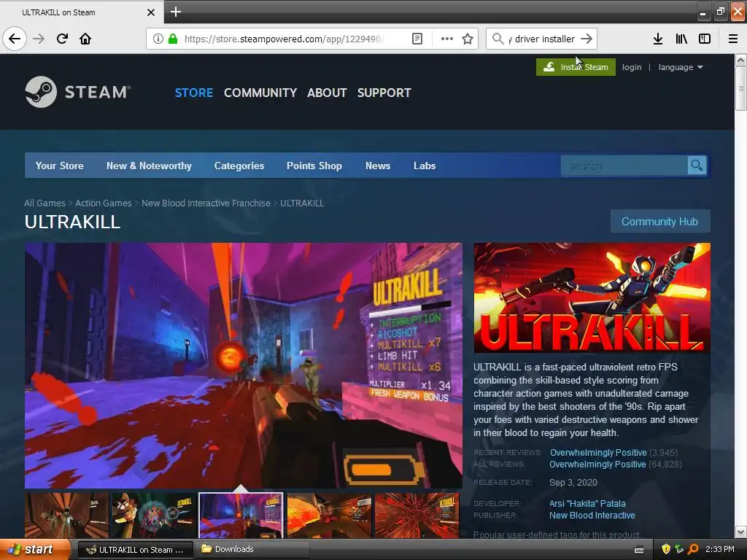
Task: Click the browser search box text field
Action: tap(541, 39)
